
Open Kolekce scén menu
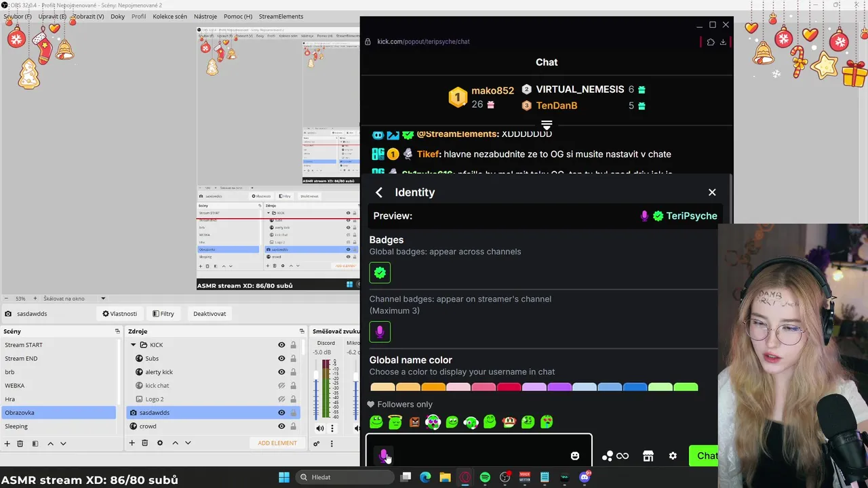(x=170, y=16)
